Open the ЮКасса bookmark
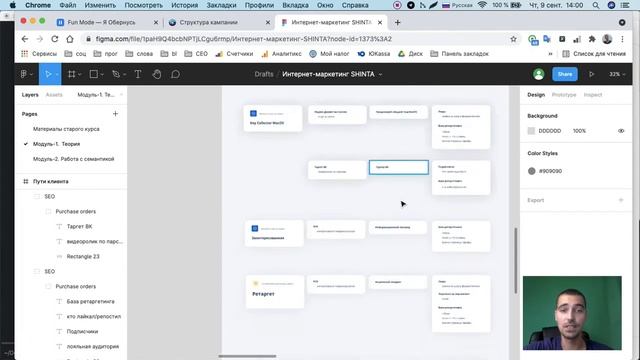This screenshot has width=640, height=360. pyautogui.click(x=374, y=53)
